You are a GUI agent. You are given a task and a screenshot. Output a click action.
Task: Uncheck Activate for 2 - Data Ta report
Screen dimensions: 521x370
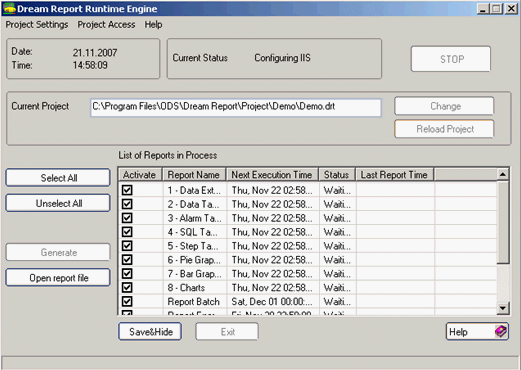[127, 204]
